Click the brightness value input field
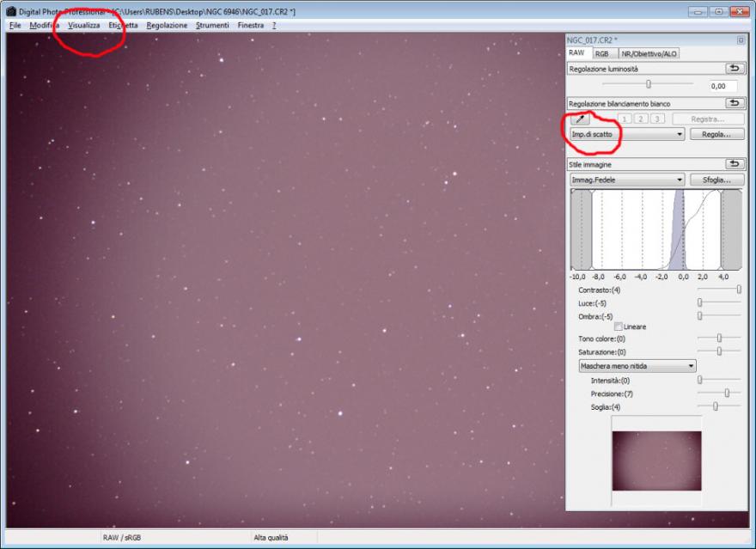 point(726,86)
